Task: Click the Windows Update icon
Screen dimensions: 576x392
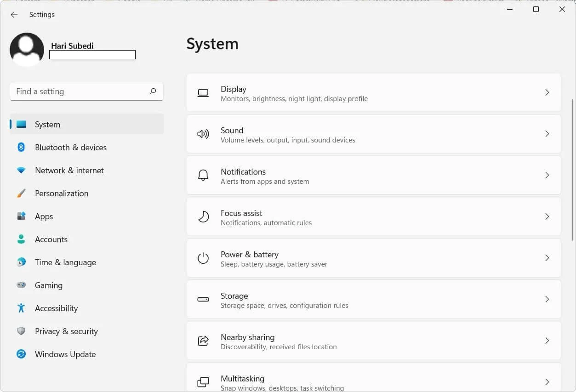Action: pyautogui.click(x=21, y=354)
